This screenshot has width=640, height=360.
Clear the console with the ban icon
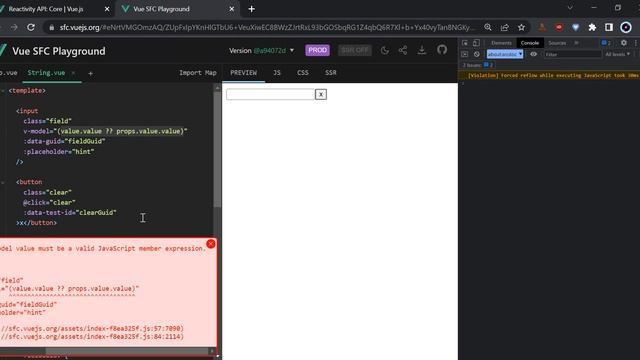click(477, 54)
